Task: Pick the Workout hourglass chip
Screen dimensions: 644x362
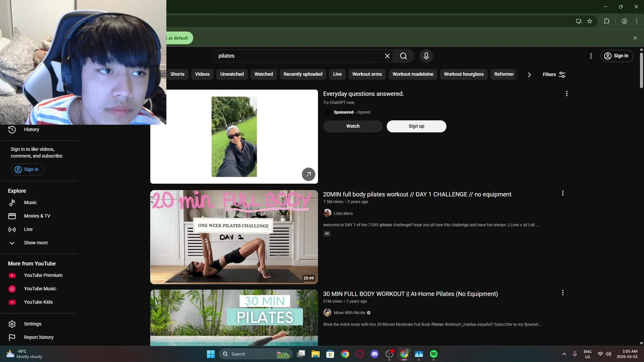Action: coord(464,74)
